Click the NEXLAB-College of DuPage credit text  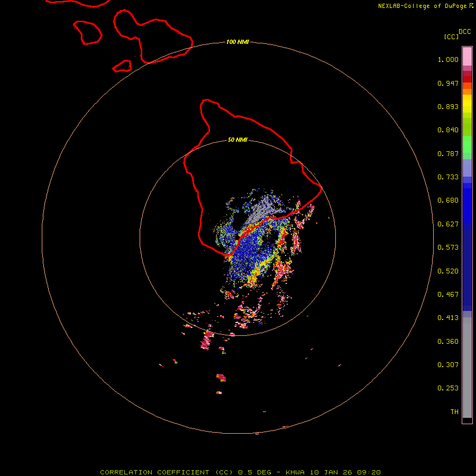point(426,6)
